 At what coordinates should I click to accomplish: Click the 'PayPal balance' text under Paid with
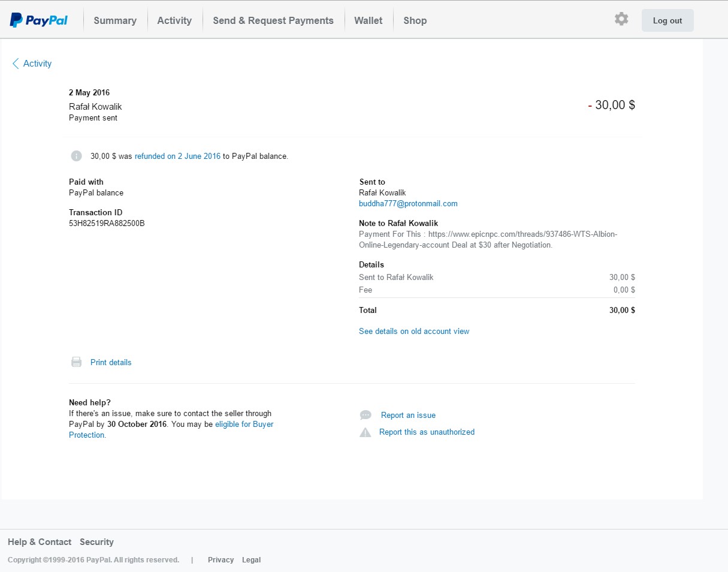click(96, 193)
